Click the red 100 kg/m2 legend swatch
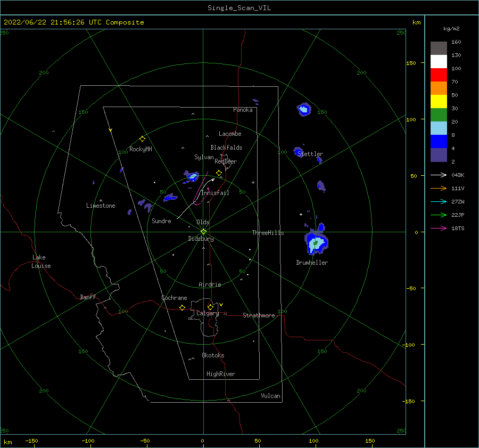 [439, 75]
